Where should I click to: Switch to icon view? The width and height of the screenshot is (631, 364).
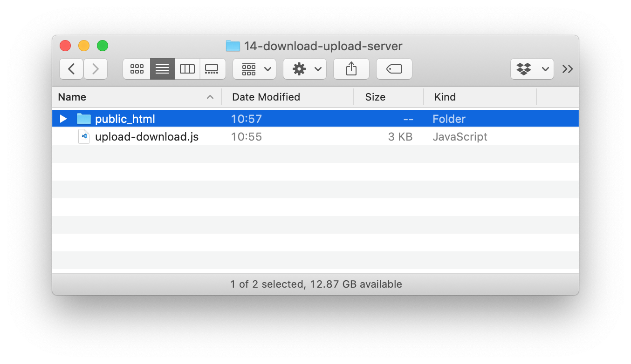(x=137, y=69)
